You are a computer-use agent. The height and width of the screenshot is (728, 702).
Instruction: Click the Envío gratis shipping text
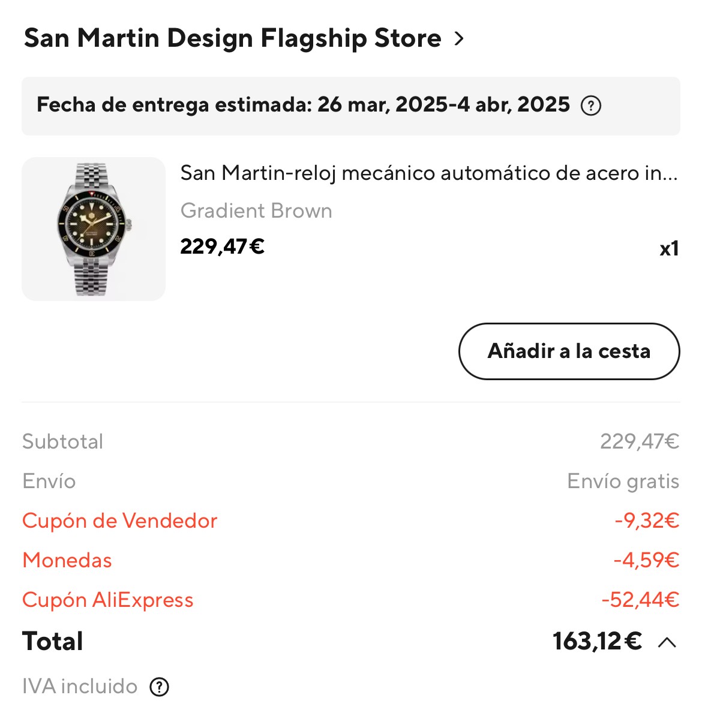point(623,482)
